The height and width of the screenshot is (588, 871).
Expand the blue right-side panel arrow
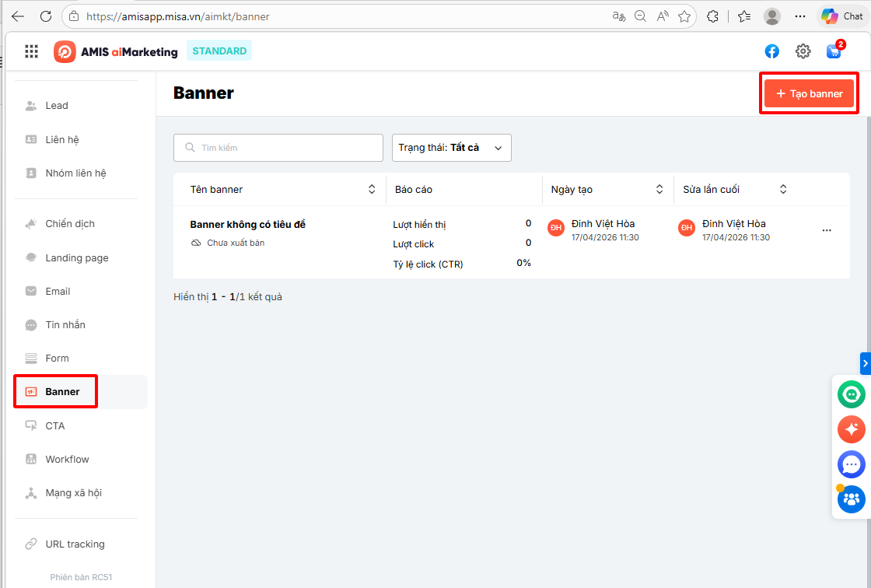tap(866, 363)
